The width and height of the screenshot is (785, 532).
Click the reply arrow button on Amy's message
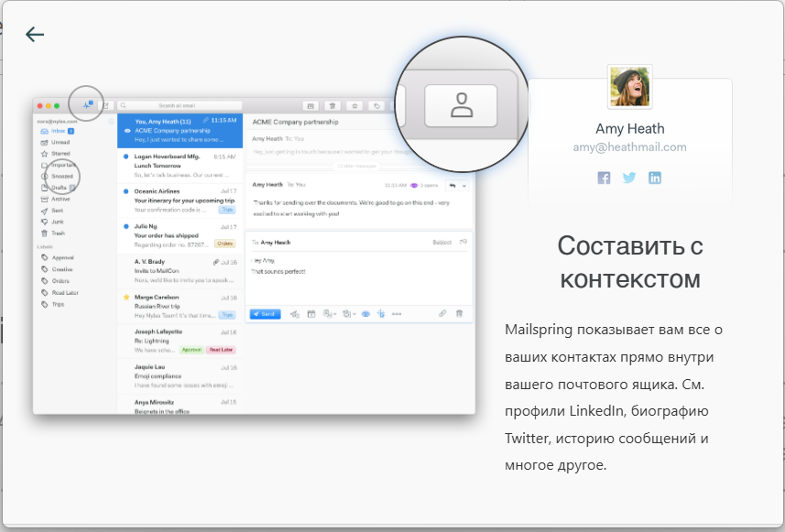pyautogui.click(x=452, y=186)
